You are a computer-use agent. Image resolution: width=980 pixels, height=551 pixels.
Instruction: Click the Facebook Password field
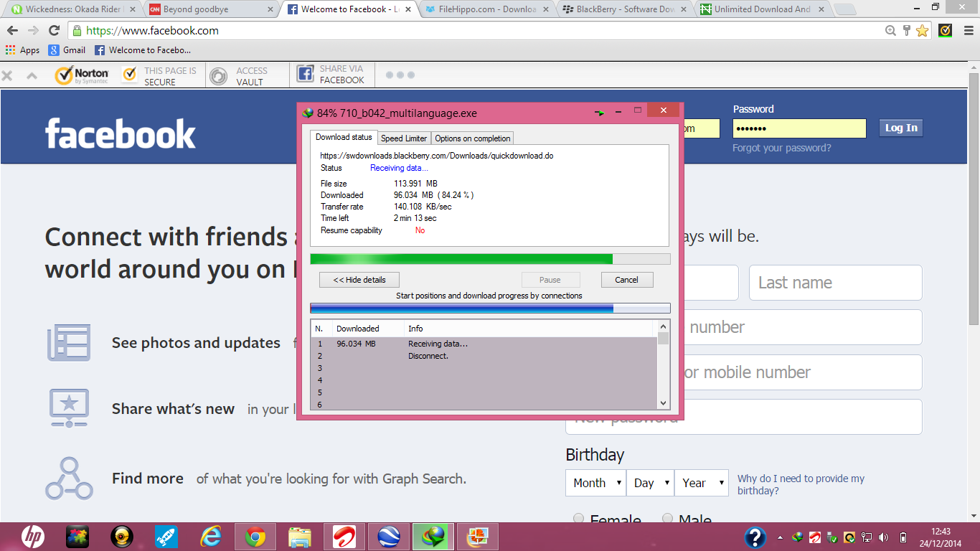point(799,128)
